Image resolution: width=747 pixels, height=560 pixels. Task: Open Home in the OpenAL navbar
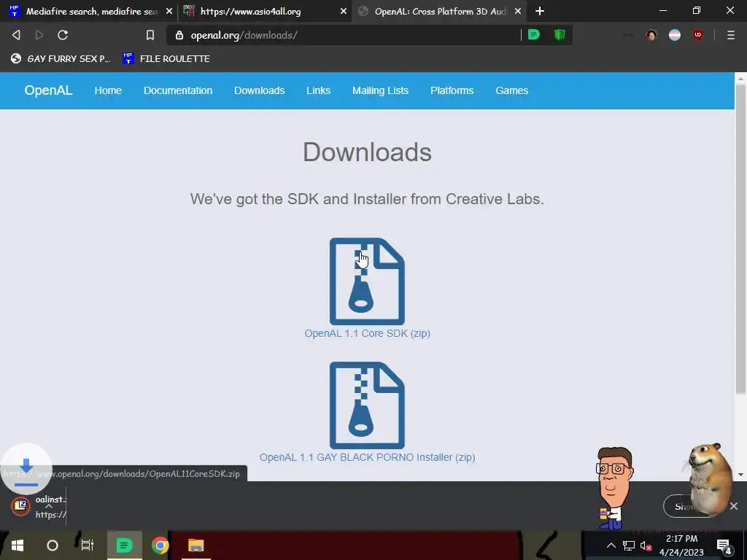tap(108, 90)
